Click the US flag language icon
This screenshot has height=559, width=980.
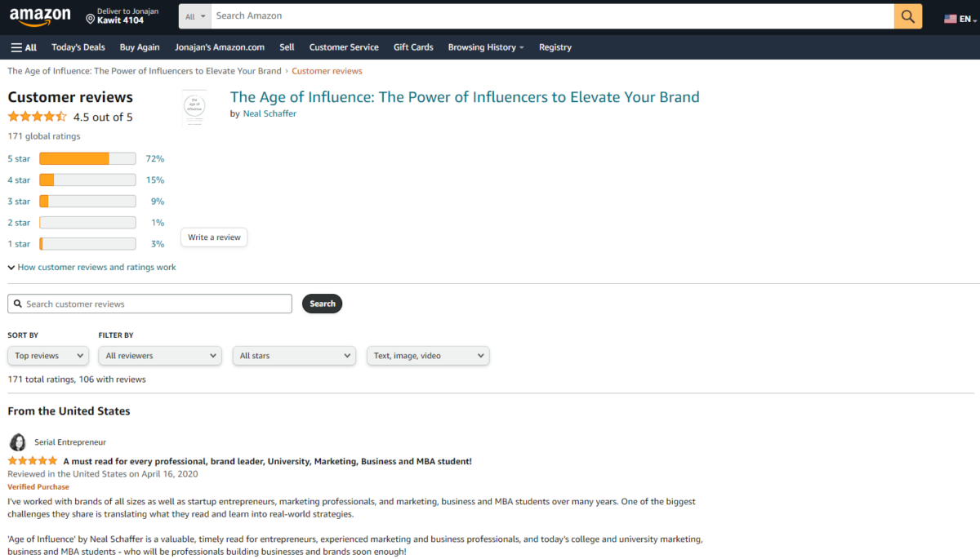click(950, 16)
